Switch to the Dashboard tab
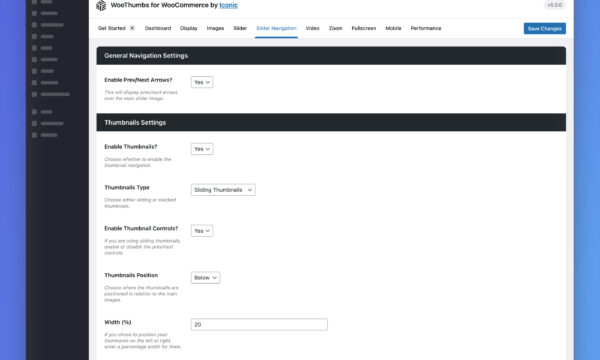600x360 pixels. pos(158,28)
